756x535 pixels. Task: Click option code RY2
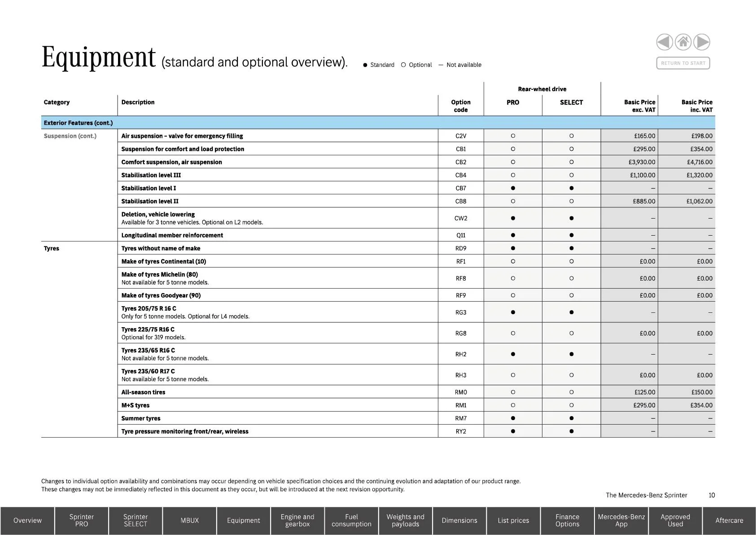coord(461,431)
